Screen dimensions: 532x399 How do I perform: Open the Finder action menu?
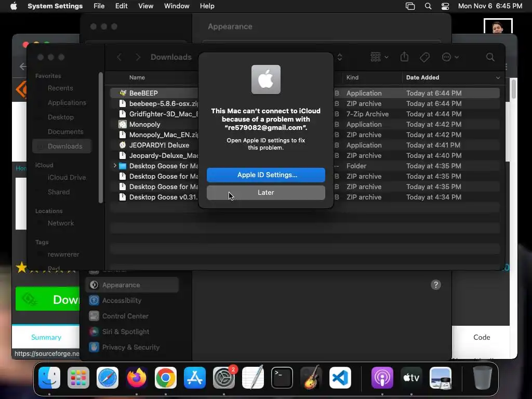coord(450,57)
